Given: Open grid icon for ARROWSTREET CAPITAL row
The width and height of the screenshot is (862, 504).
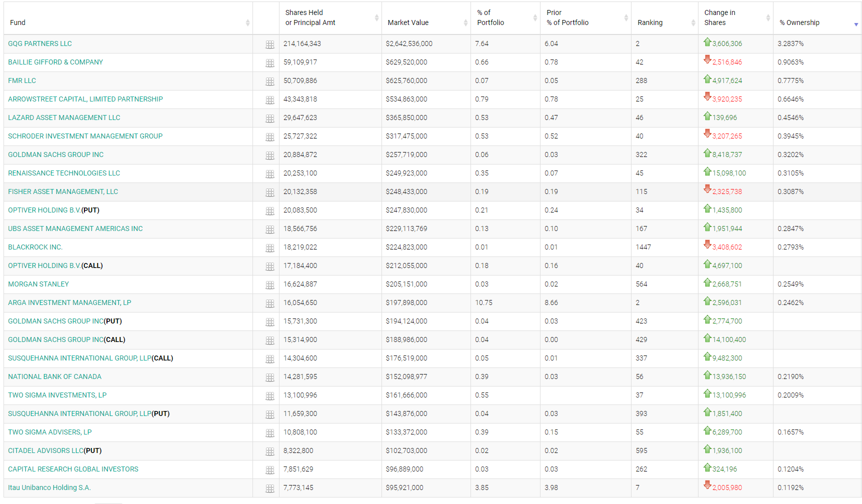Looking at the screenshot, I should pos(270,100).
